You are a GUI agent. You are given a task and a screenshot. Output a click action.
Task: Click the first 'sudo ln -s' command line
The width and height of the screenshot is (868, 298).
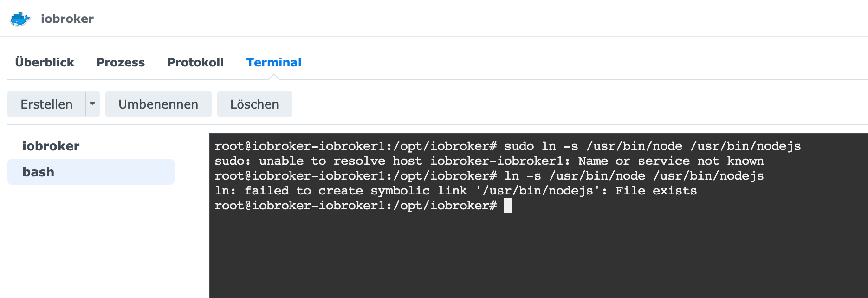click(507, 146)
